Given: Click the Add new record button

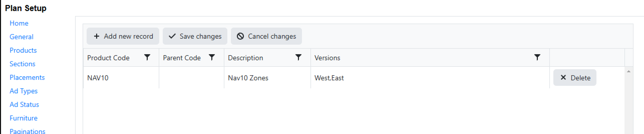Looking at the screenshot, I should coord(123,36).
